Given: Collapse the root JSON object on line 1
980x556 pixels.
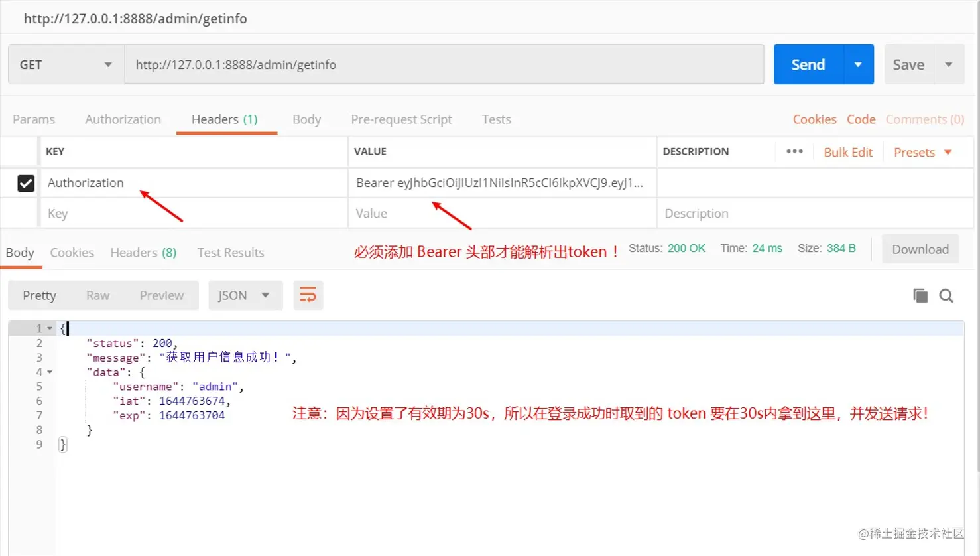Looking at the screenshot, I should click(49, 328).
